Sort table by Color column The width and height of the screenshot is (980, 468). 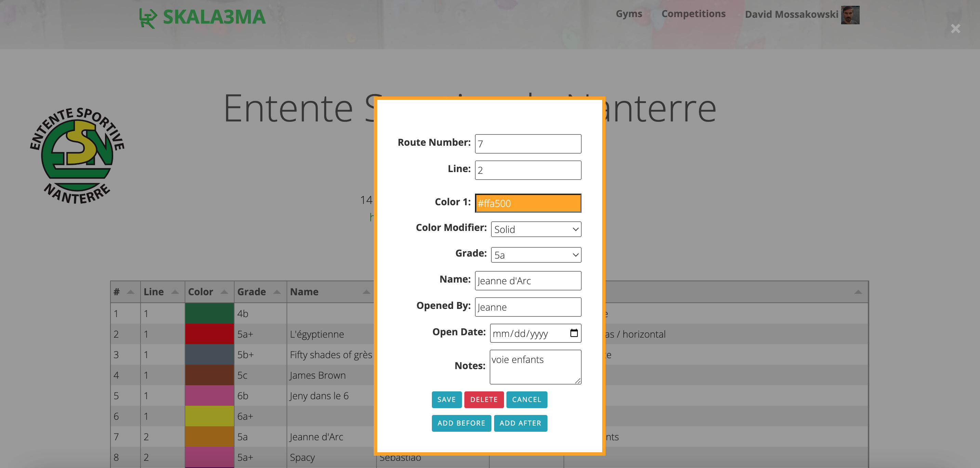(x=224, y=292)
